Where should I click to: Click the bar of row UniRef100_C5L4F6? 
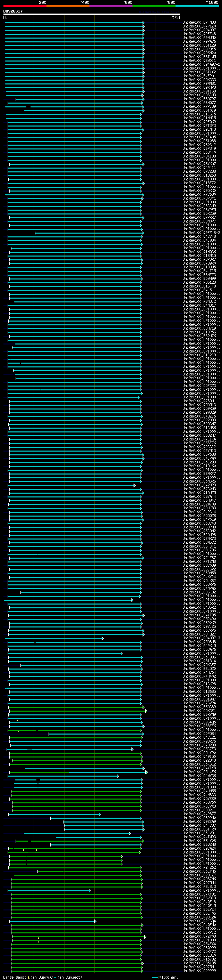(x=78, y=771)
